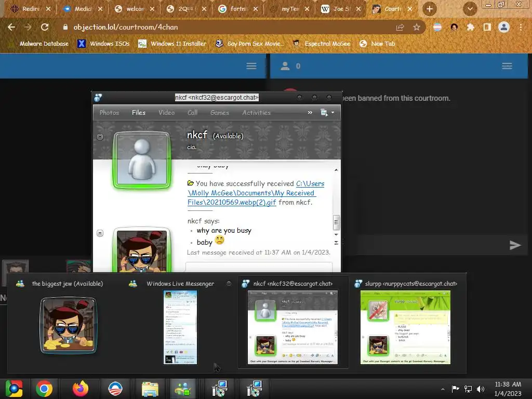Image resolution: width=532 pixels, height=399 pixels.
Task: Open Files menu in nkcf chat
Action: point(138,113)
